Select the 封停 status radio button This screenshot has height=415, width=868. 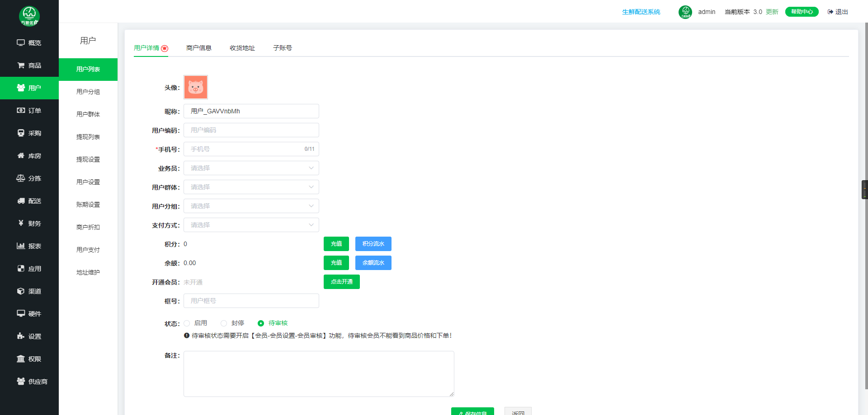coord(224,323)
